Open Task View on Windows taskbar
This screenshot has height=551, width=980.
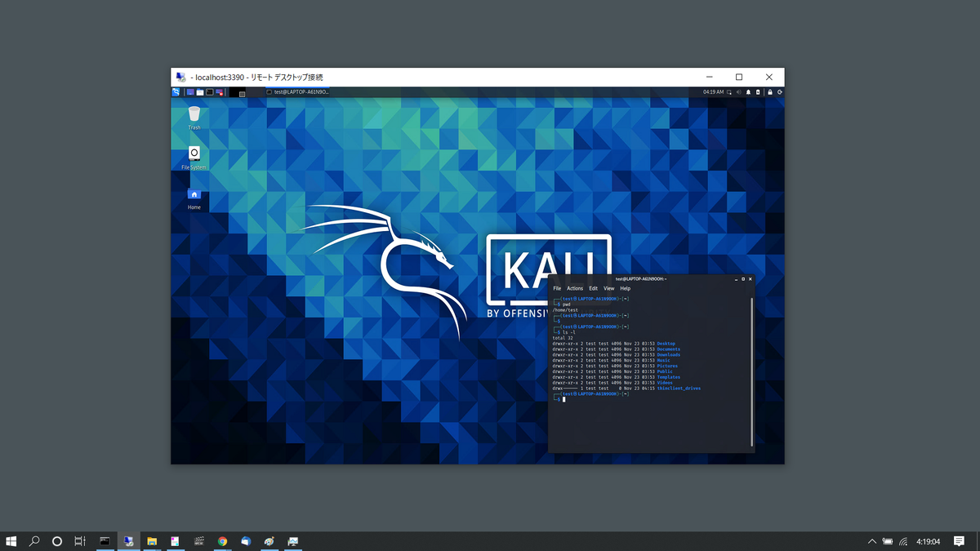[80, 540]
